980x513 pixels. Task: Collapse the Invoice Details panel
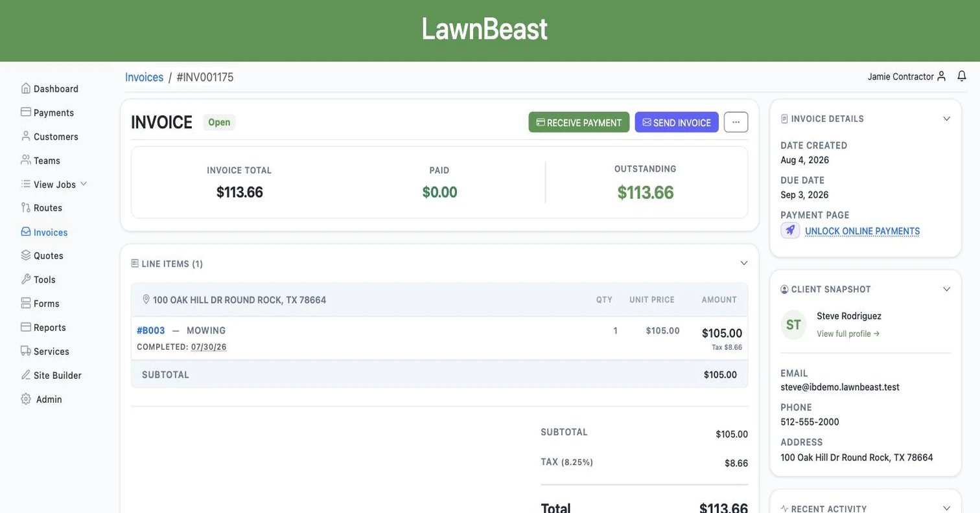(x=947, y=119)
